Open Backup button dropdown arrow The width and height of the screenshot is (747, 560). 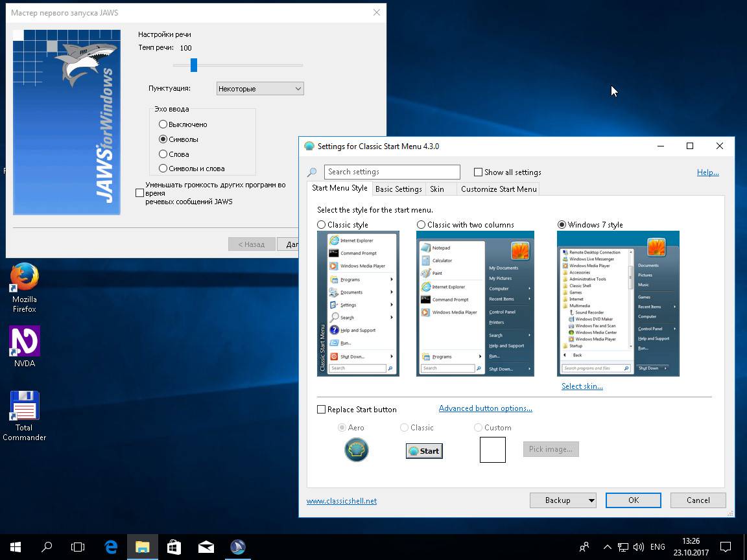click(x=591, y=500)
